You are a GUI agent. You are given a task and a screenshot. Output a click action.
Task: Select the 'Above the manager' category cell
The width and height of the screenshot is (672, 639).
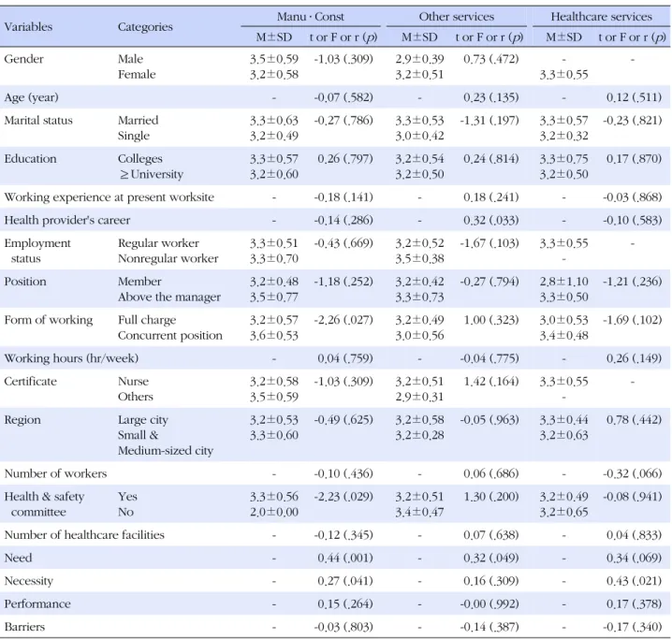click(169, 298)
